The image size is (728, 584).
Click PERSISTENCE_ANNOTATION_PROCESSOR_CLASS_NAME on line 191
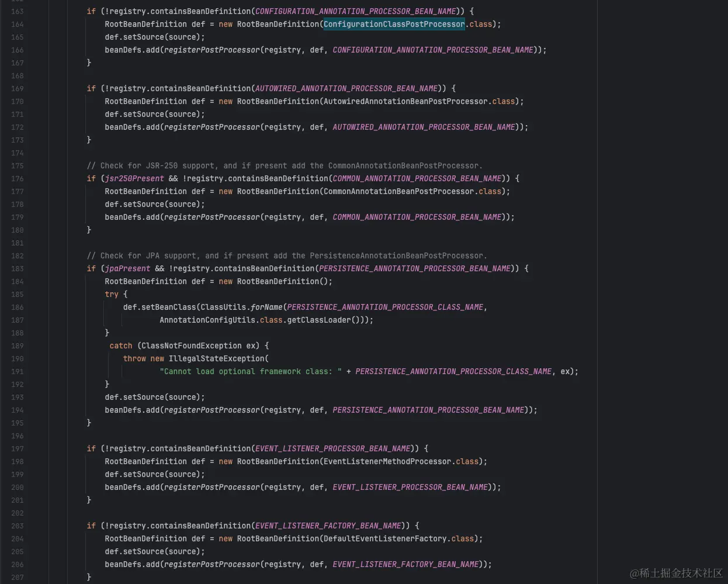pos(453,371)
